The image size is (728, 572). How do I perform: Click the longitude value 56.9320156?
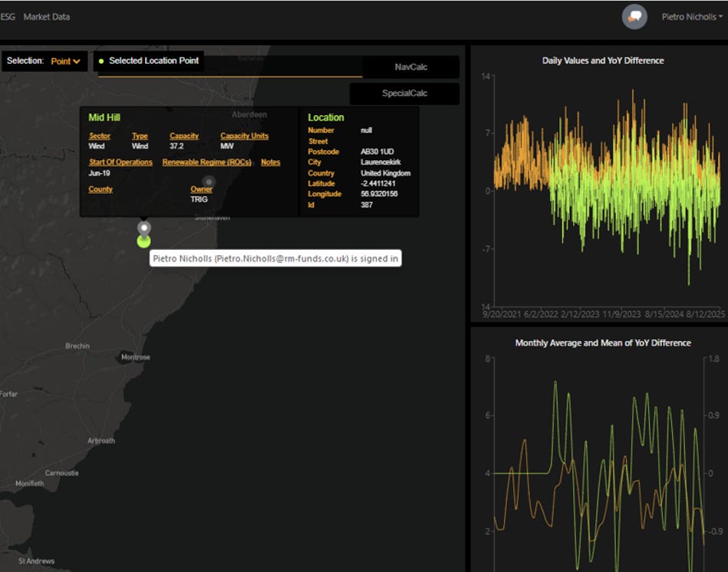[x=379, y=194]
